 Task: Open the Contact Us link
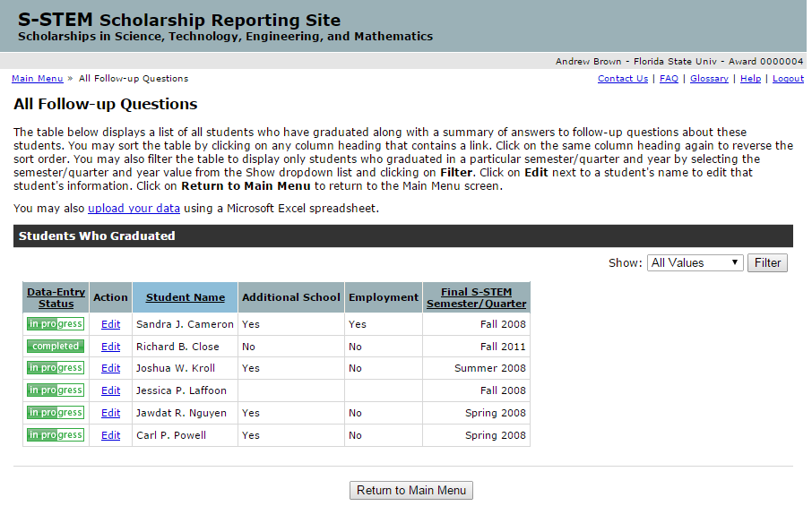tap(622, 79)
